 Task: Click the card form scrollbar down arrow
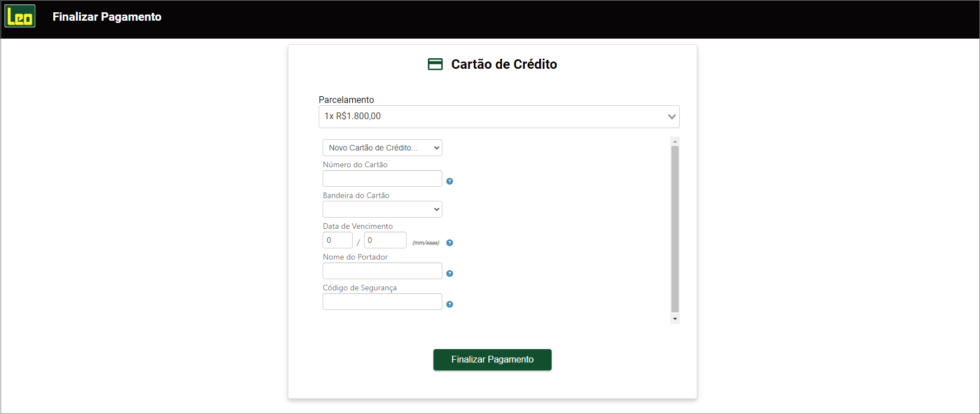[x=675, y=319]
